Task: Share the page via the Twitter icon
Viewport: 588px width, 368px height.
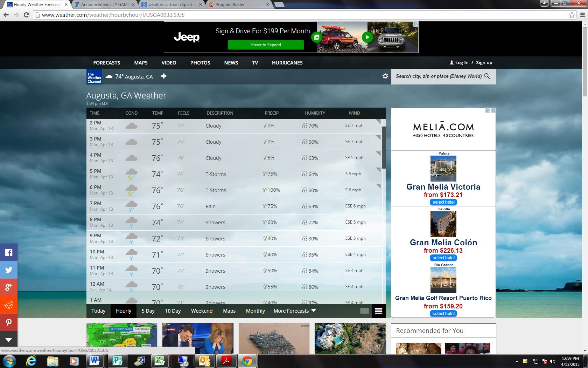Action: click(9, 270)
